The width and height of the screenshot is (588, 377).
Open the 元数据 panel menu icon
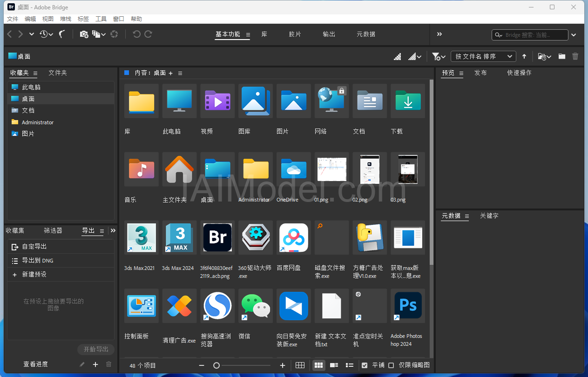point(467,216)
